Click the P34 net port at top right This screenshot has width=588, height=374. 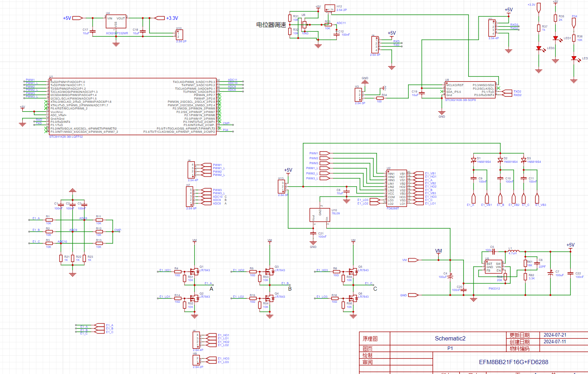pyautogui.click(x=574, y=23)
